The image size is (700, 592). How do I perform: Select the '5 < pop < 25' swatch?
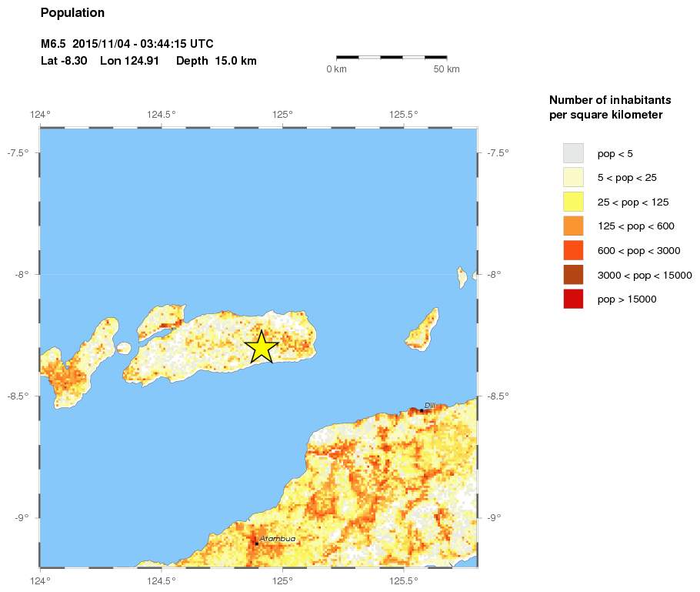pos(573,177)
